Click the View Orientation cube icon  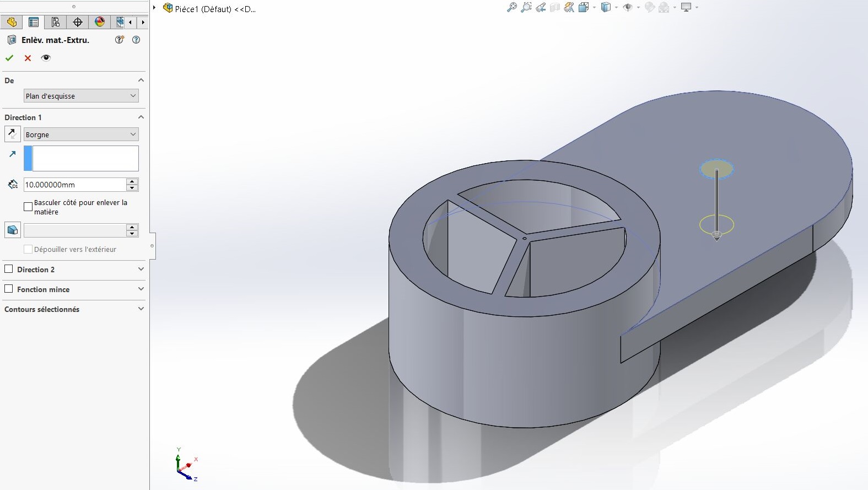click(584, 7)
